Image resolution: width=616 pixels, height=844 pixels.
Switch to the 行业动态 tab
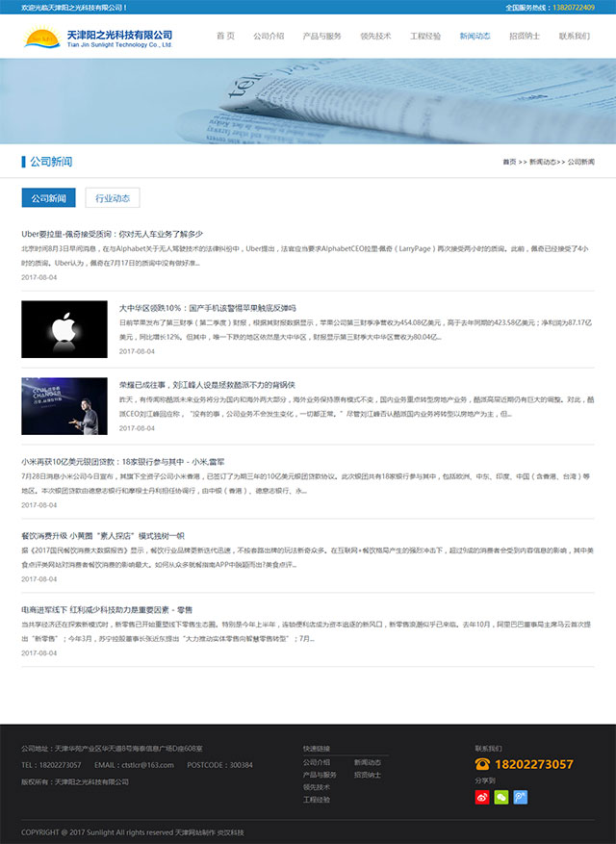pos(113,198)
